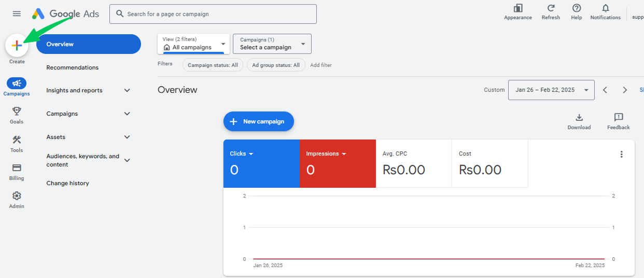Image resolution: width=644 pixels, height=278 pixels.
Task: Open the date range Jan 26 – Feb 22 dropdown
Action: point(551,90)
